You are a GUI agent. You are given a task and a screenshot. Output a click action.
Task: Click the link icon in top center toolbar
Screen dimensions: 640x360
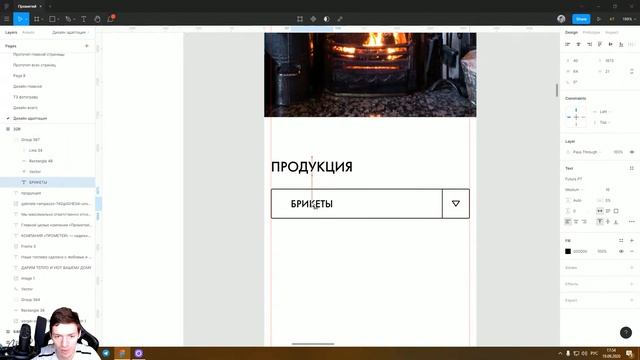(340, 19)
